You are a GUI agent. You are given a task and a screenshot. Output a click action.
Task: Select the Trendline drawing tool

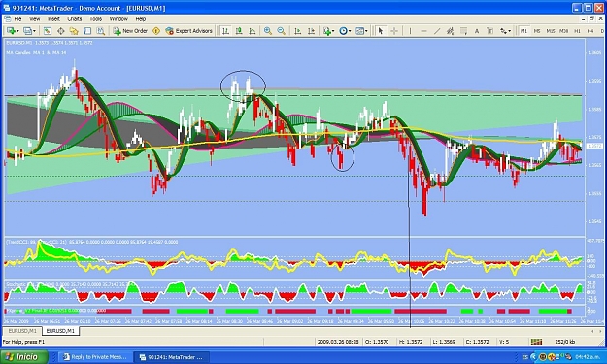pos(437,31)
